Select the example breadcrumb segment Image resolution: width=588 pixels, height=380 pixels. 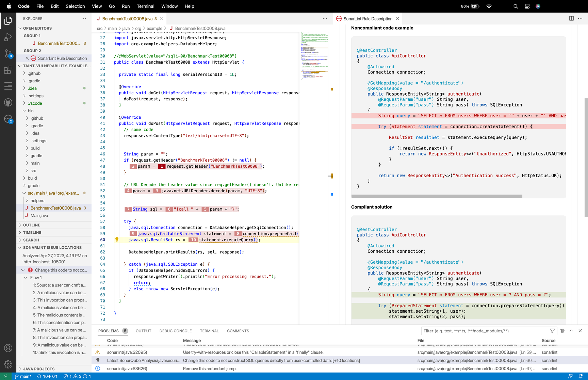coord(154,28)
